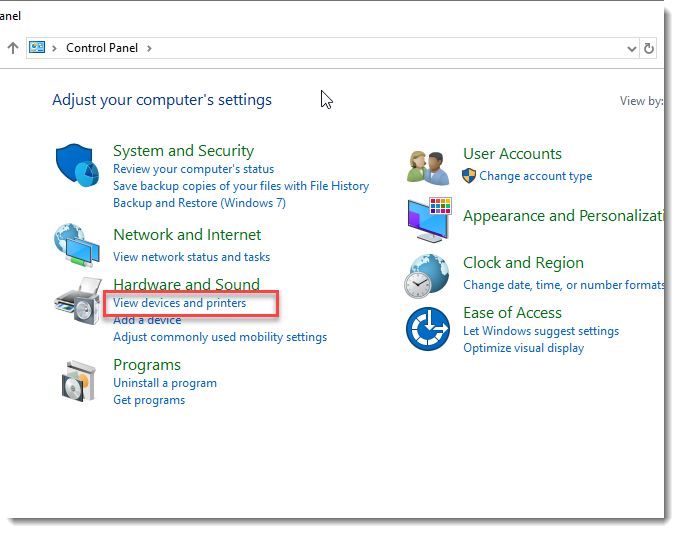Image resolution: width=679 pixels, height=533 pixels.
Task: Expand the first breadcrumb chevron before Control Panel
Action: [56, 48]
